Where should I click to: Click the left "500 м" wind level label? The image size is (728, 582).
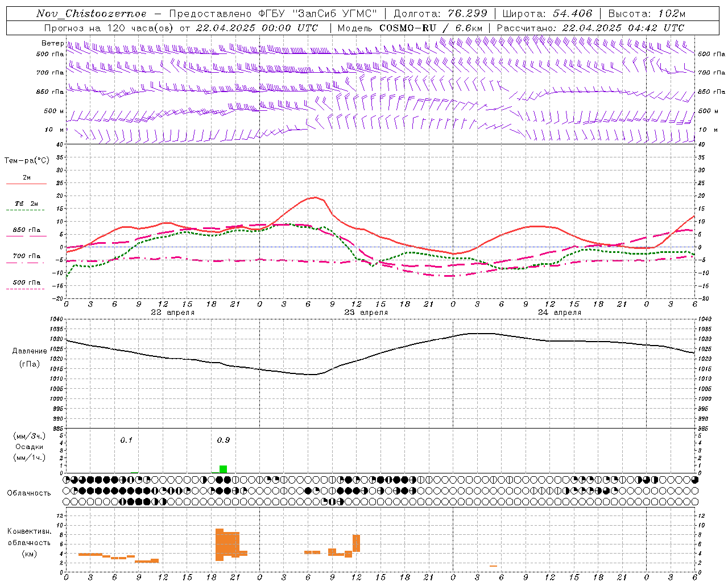coord(54,111)
